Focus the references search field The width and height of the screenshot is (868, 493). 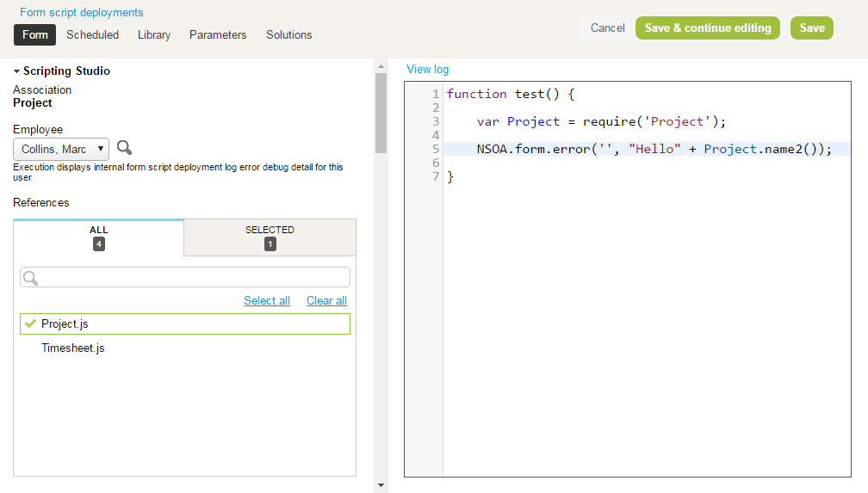(x=185, y=277)
